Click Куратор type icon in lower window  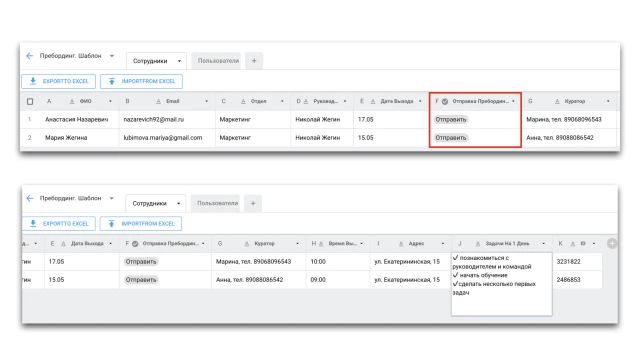point(247,244)
